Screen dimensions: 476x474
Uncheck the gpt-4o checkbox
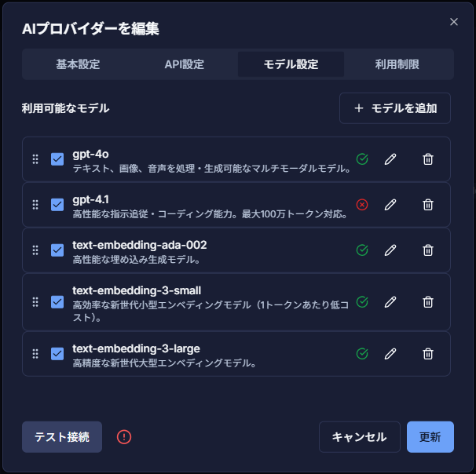(57, 159)
